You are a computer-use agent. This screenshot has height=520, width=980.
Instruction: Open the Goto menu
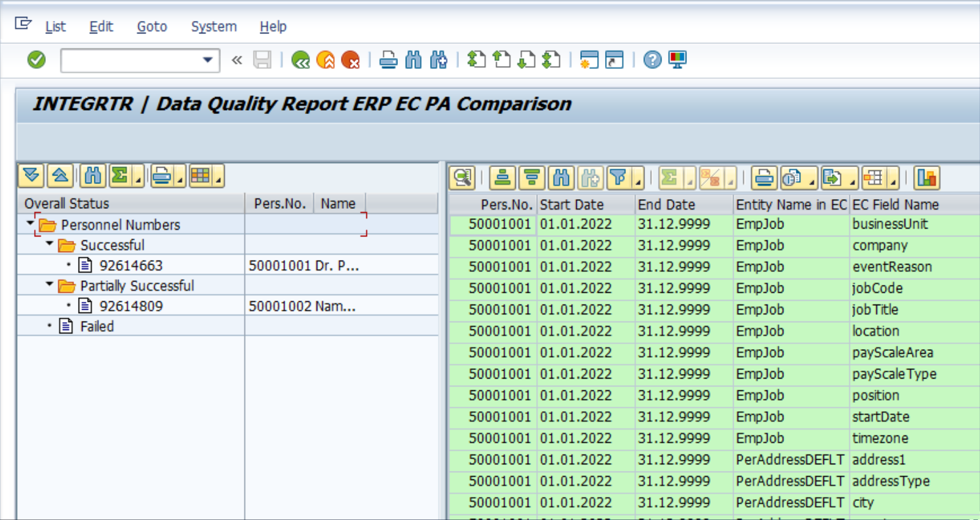[x=151, y=27]
